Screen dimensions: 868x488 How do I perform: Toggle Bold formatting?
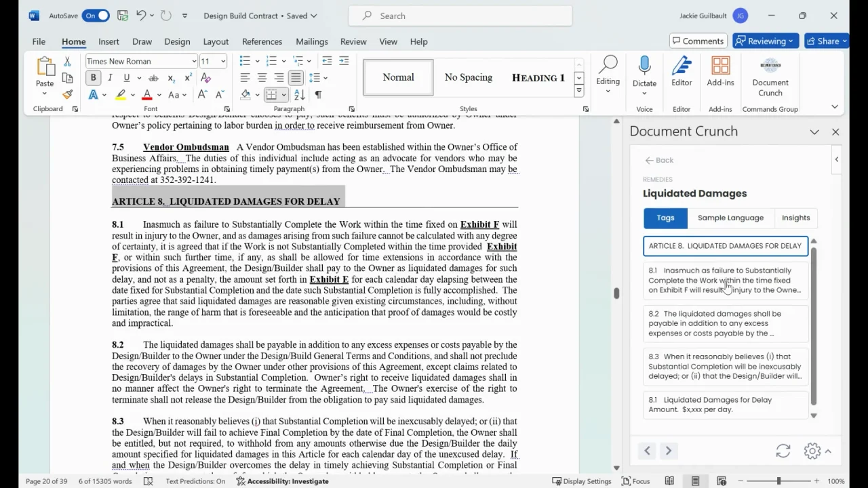point(94,78)
